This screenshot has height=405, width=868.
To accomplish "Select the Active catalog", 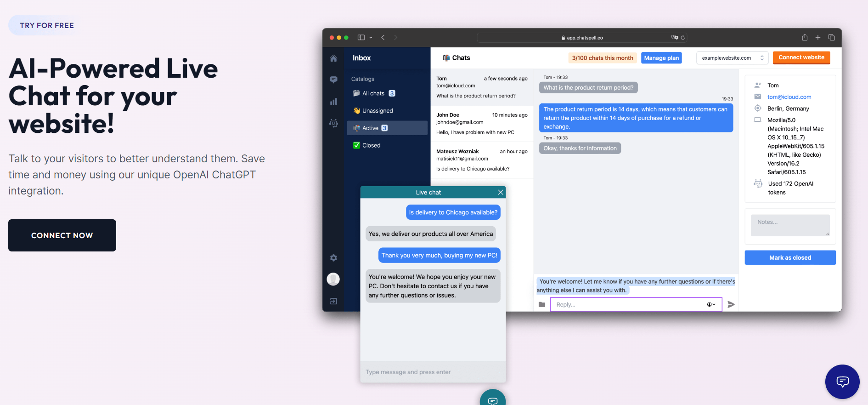I will 387,128.
